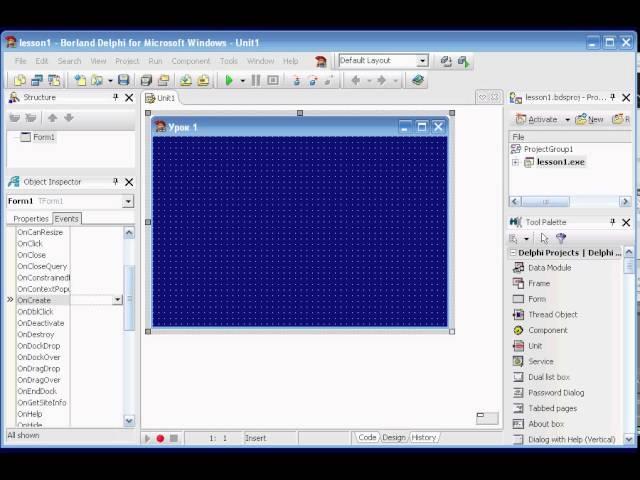Click the macro record red circle
The image size is (640, 480).
[x=160, y=438]
